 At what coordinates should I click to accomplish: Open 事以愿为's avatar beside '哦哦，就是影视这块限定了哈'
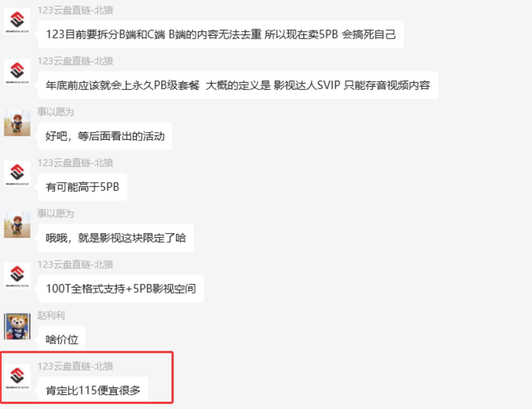click(17, 225)
